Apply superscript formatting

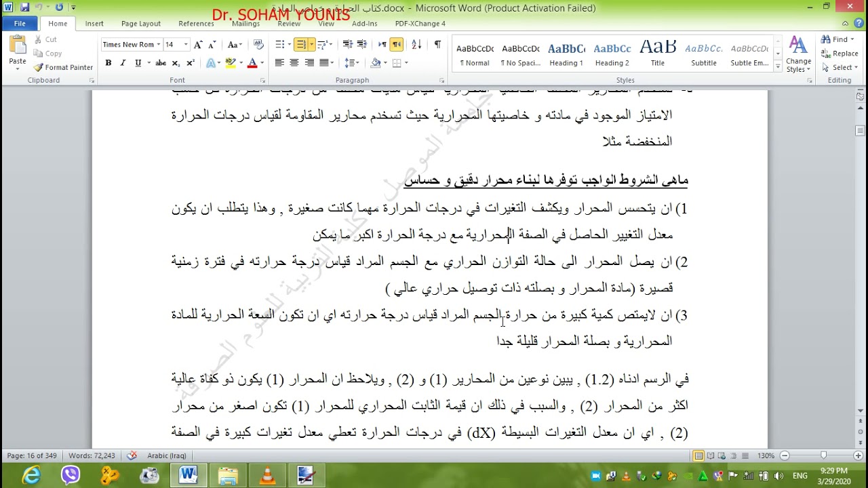tap(190, 63)
